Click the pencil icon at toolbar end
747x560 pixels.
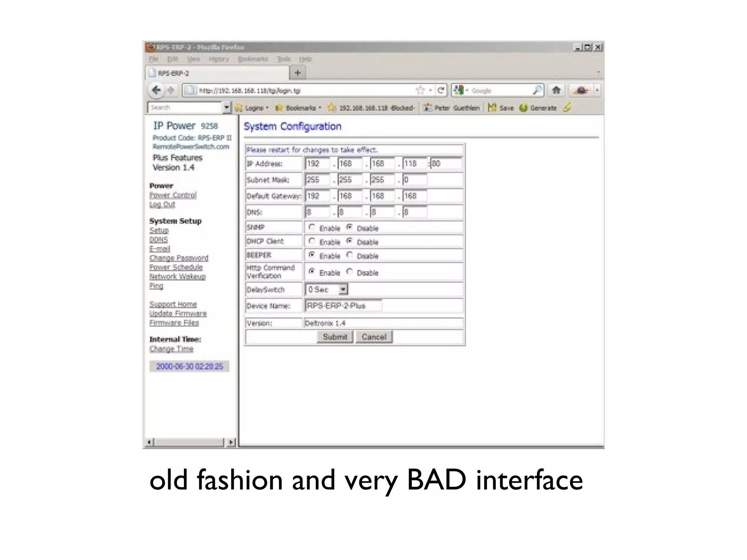pyautogui.click(x=567, y=108)
